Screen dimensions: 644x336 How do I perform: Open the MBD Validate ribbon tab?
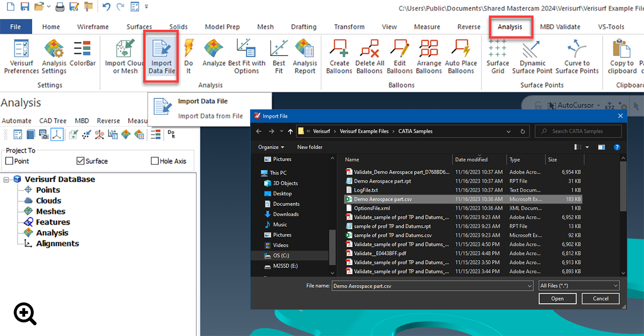tap(560, 27)
